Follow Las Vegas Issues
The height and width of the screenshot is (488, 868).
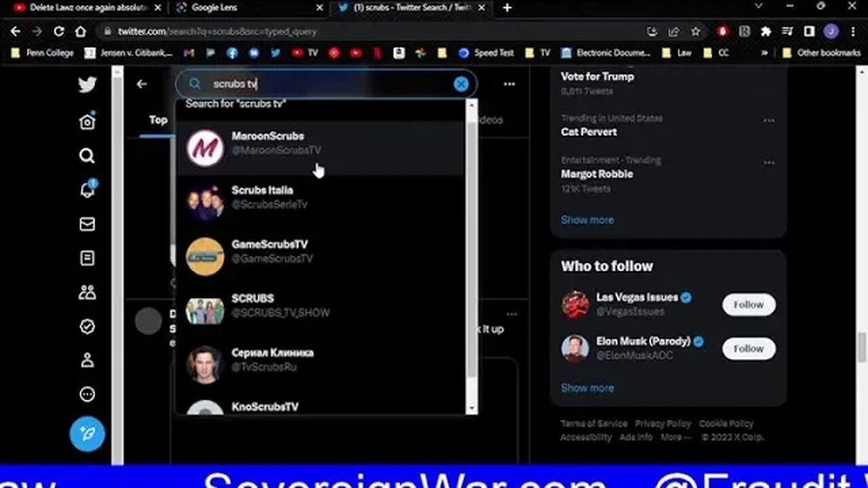click(x=749, y=305)
